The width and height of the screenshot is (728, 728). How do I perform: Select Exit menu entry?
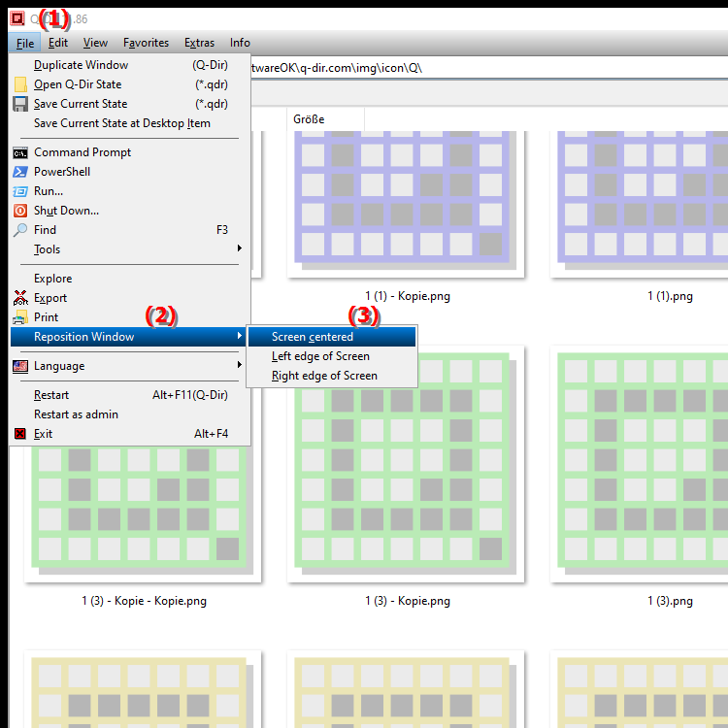129,434
